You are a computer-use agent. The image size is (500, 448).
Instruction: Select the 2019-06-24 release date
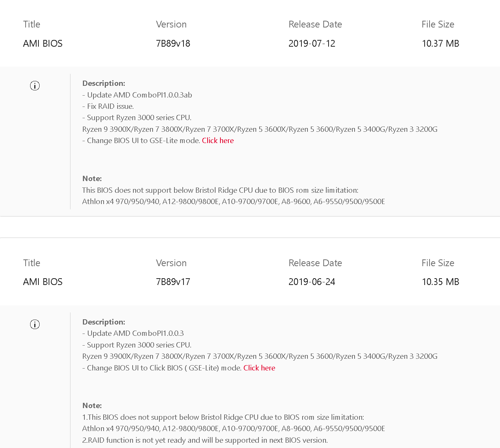click(x=312, y=282)
